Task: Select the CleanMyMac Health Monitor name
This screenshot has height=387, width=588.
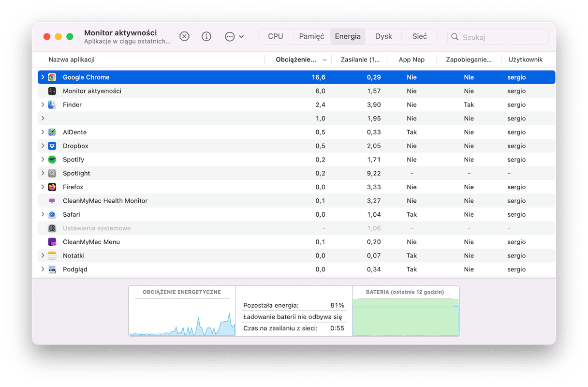Action: pos(105,201)
